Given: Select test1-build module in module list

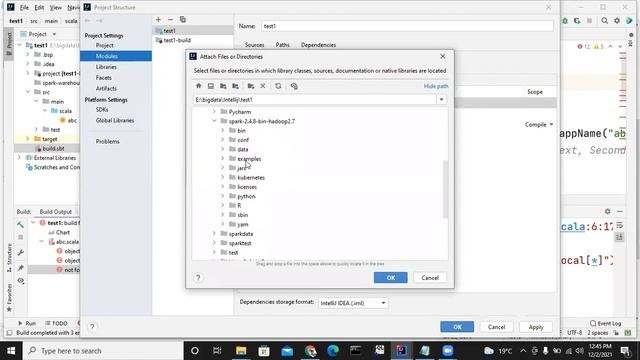Looking at the screenshot, I should click(177, 40).
